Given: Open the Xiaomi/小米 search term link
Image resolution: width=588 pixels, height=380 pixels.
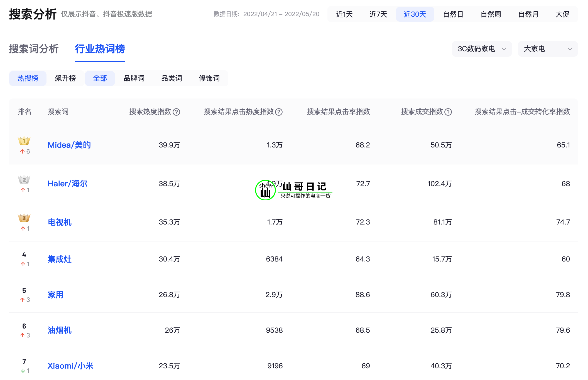Looking at the screenshot, I should [x=70, y=366].
